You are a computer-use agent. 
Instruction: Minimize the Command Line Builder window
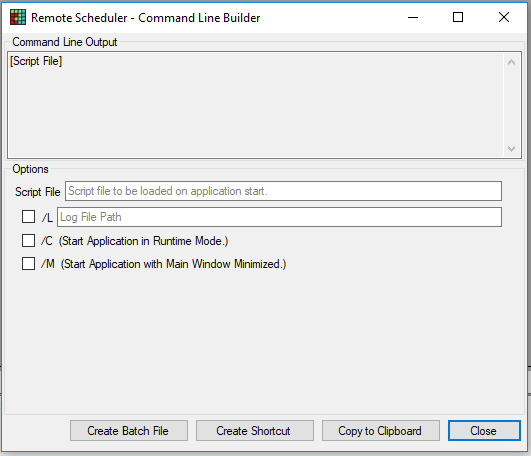click(x=413, y=17)
